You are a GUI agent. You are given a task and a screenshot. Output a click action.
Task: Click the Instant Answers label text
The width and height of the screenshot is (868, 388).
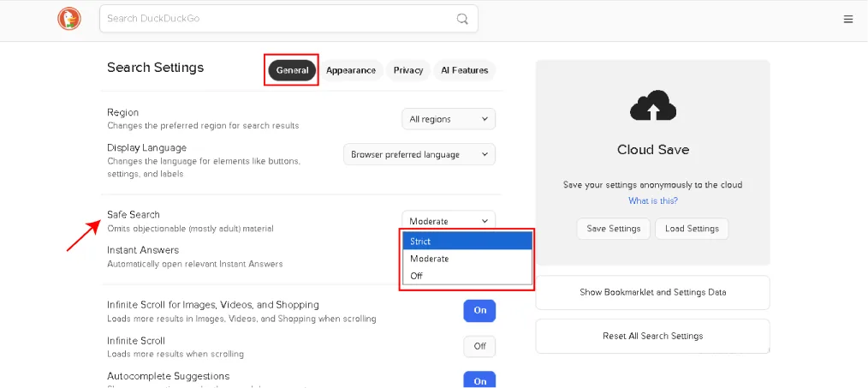tap(143, 250)
